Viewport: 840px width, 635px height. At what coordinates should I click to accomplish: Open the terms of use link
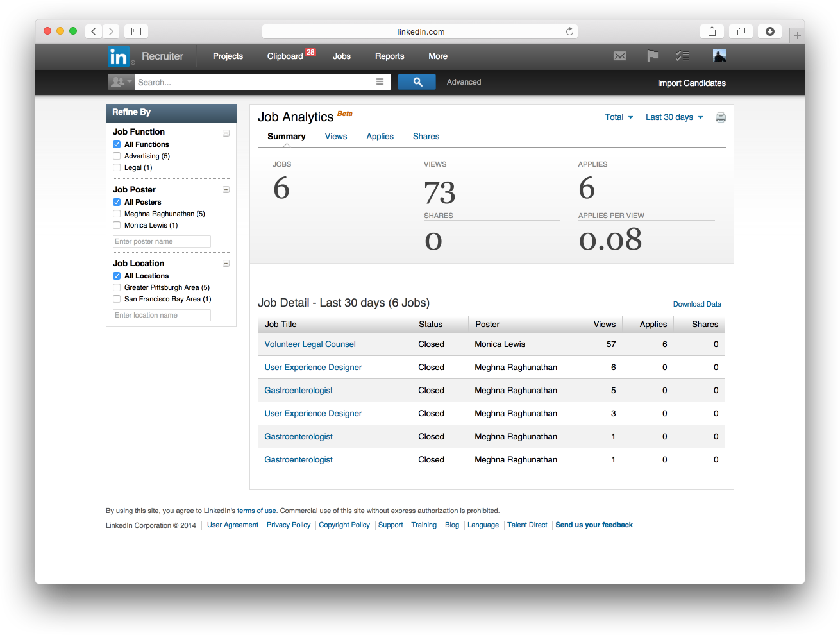(256, 511)
